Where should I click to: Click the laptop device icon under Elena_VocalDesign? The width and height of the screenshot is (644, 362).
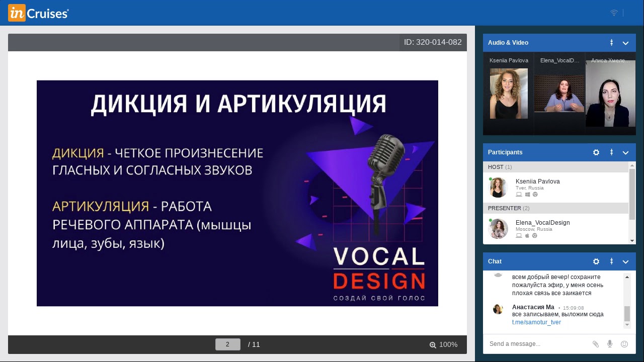point(519,236)
